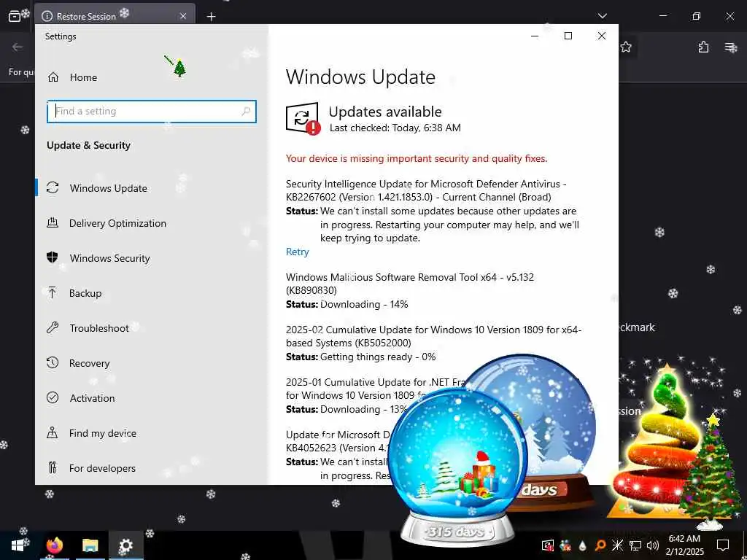Click the clock showing 6:42 AM
Viewport: 747px width, 560px height.
point(684,539)
